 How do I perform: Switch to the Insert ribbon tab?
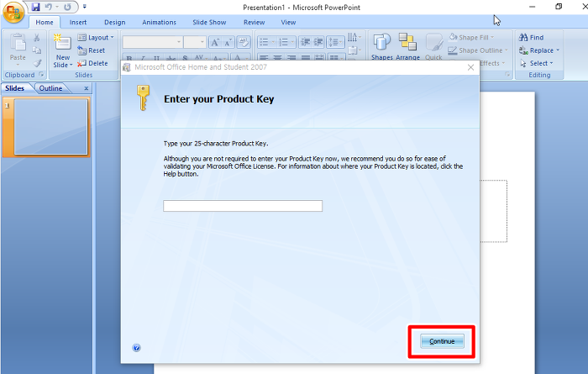[x=78, y=22]
